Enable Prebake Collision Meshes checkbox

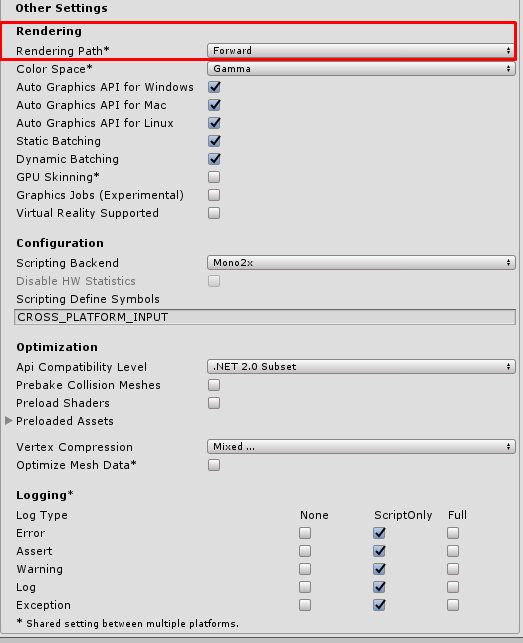point(214,385)
